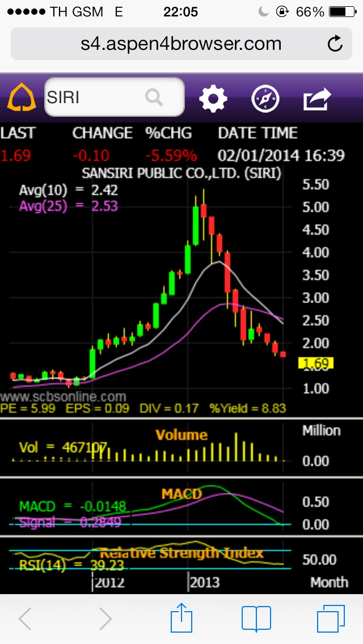Viewport: 363px width, 644px height.
Task: Select the DIV = 0.17 value
Action: [169, 408]
